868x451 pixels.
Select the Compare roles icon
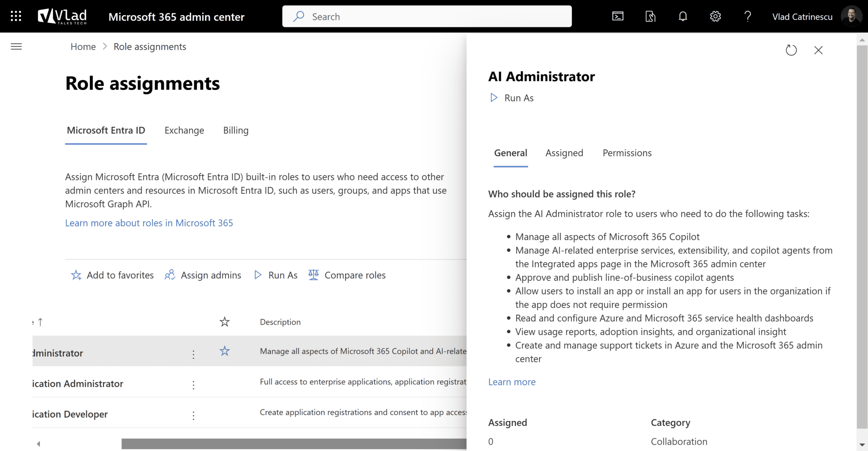point(313,275)
